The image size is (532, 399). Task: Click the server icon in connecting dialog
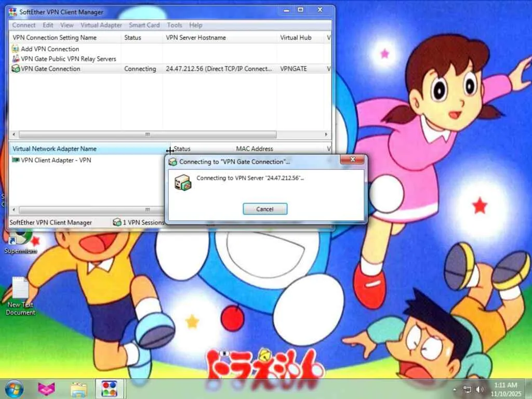coord(183,182)
